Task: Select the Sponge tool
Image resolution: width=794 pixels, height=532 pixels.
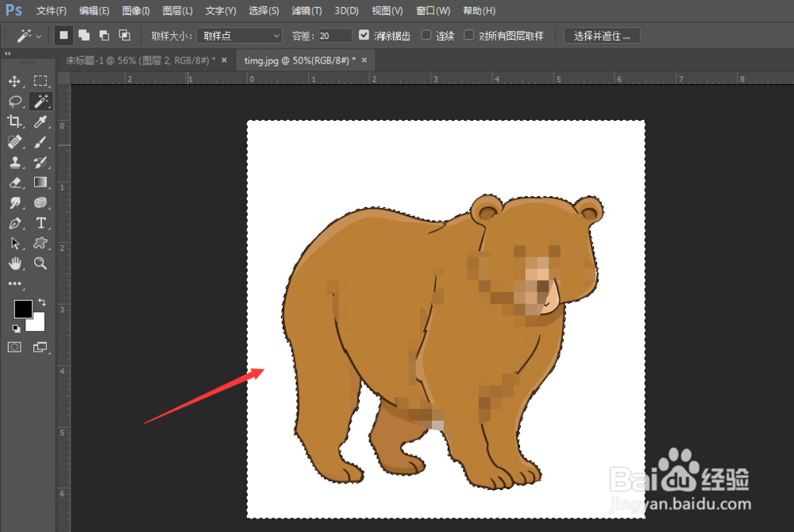Action: [40, 203]
